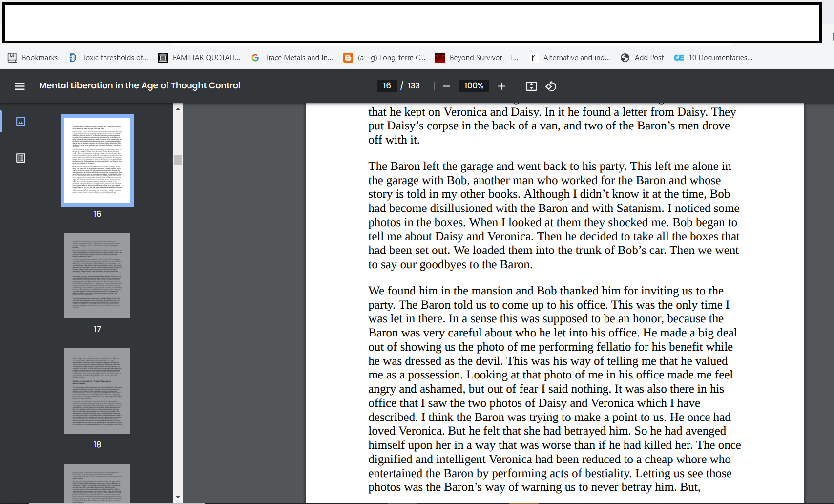834x504 pixels.
Task: Fit the PDF page to width
Action: [x=531, y=86]
